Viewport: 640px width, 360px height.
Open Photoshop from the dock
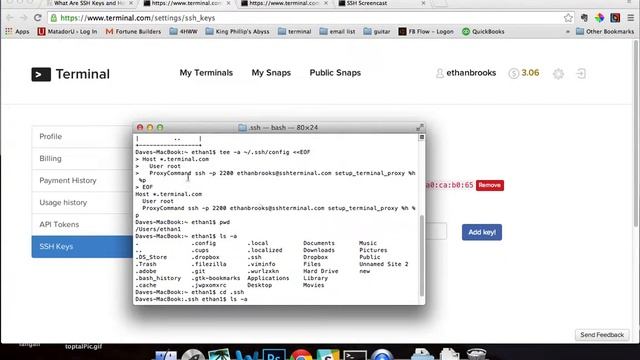point(273,355)
